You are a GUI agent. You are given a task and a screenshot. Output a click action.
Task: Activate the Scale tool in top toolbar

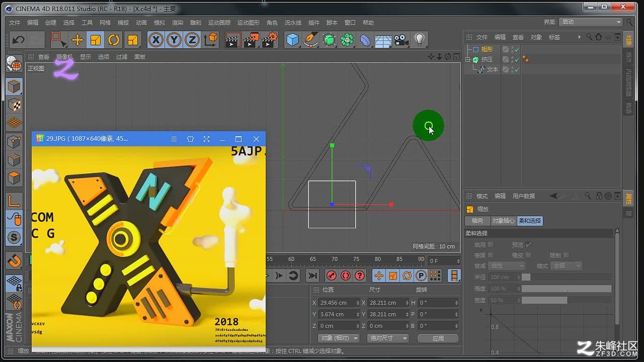click(95, 40)
